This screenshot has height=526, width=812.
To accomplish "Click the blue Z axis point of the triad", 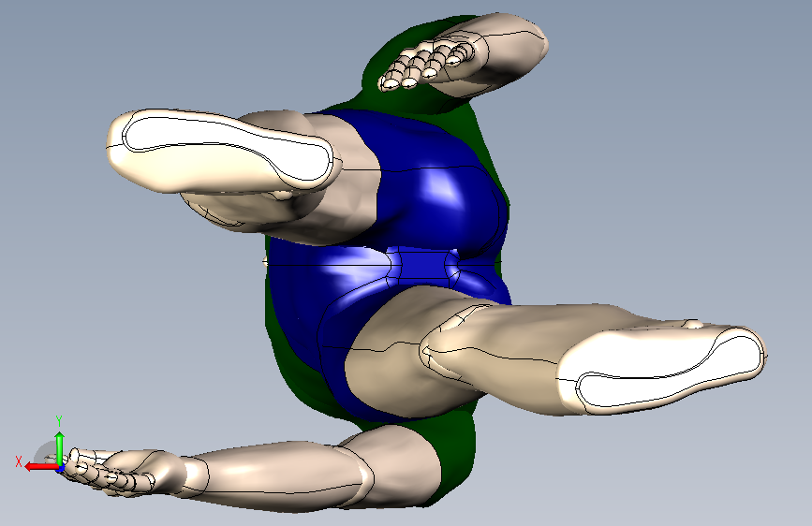I will coord(60,469).
